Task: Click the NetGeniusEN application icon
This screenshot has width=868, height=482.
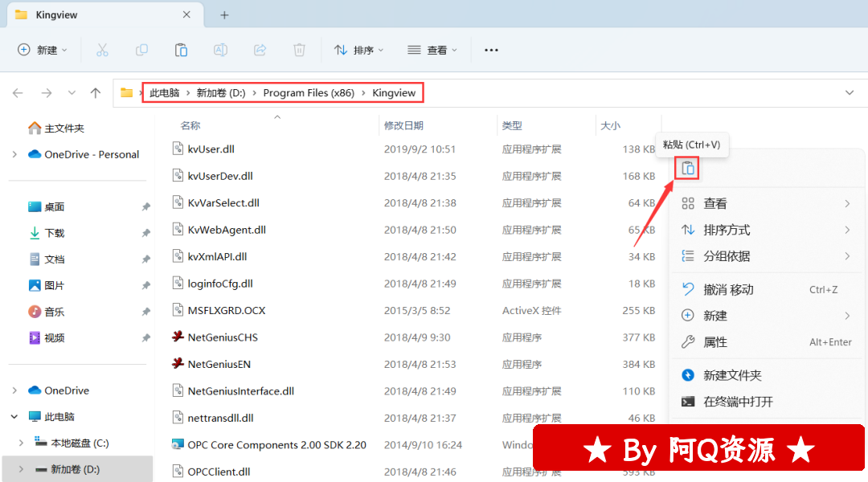Action: 178,364
